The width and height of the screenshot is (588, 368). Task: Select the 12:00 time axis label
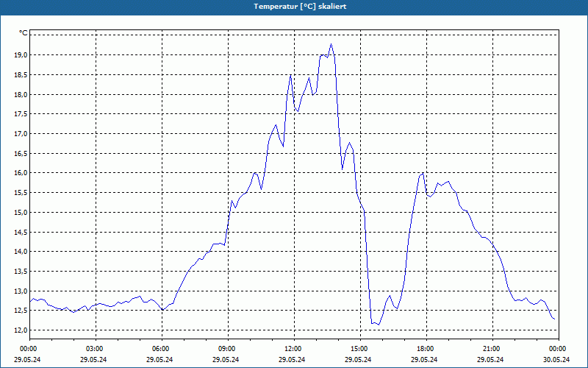[293, 349]
